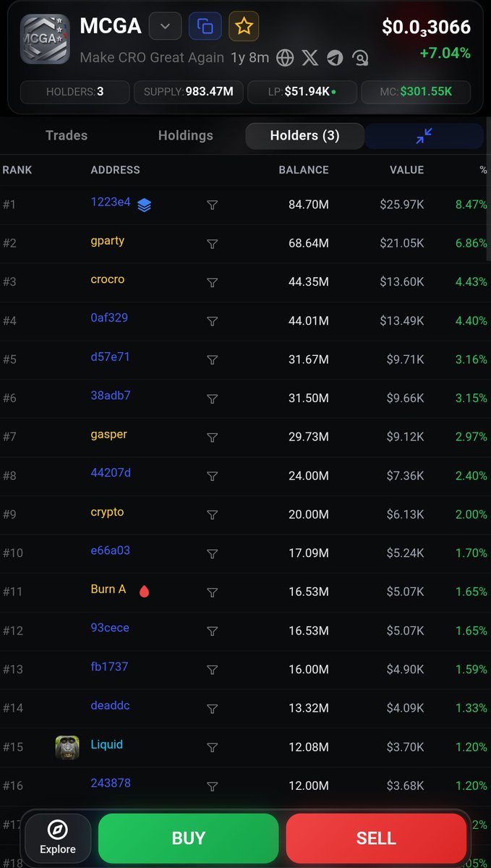Filter by holder e66a03 with the funnel icon

(x=212, y=553)
